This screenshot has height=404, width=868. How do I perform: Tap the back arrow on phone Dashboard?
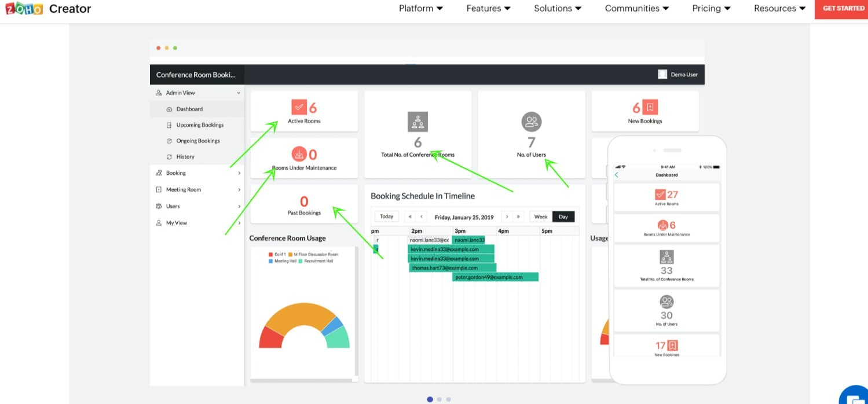point(617,175)
